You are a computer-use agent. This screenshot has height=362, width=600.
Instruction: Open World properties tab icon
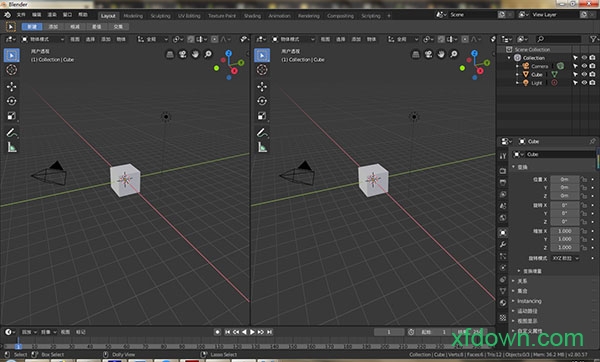(503, 218)
